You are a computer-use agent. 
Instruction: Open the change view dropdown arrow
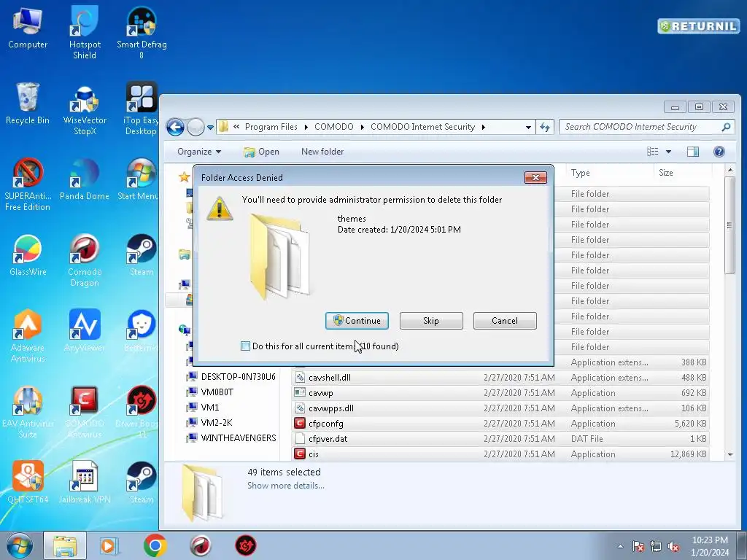click(668, 152)
